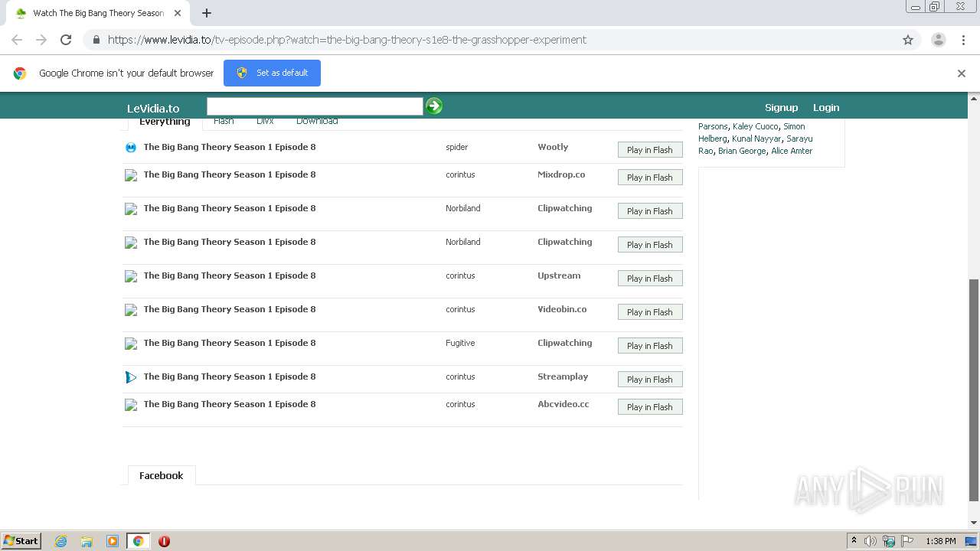Open a new browser tab
Image resolution: width=980 pixels, height=551 pixels.
tap(207, 13)
